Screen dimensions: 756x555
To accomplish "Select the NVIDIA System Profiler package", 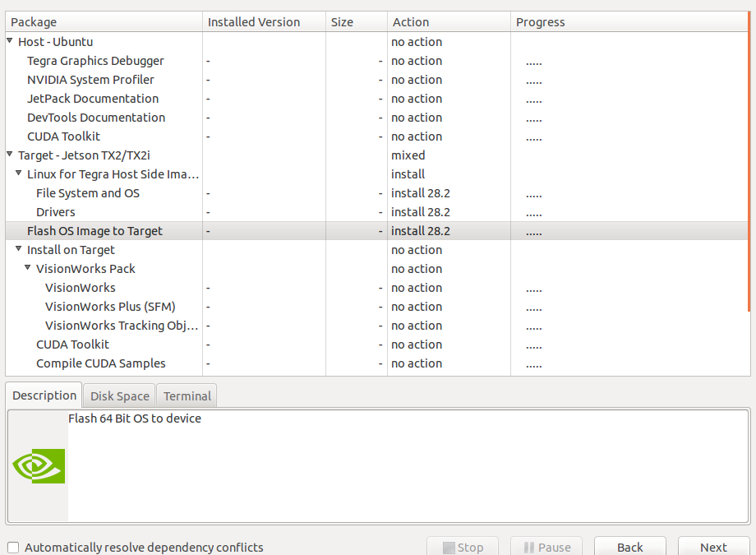I will [90, 80].
